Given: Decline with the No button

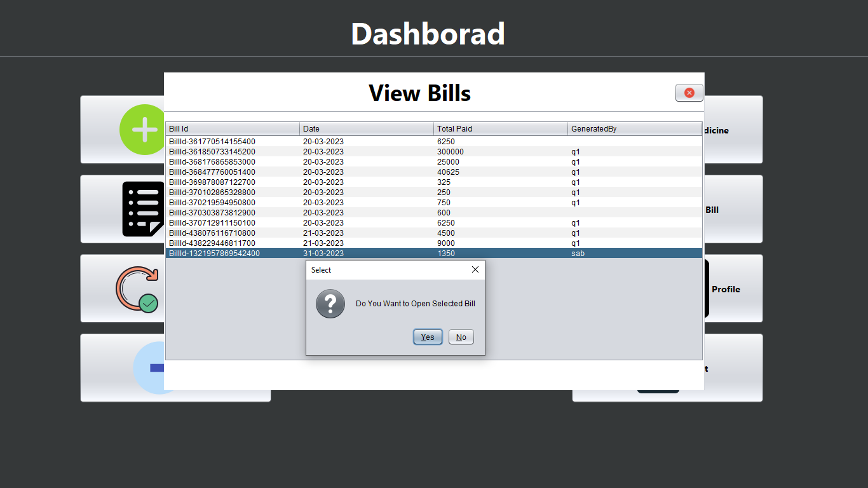Looking at the screenshot, I should point(461,337).
